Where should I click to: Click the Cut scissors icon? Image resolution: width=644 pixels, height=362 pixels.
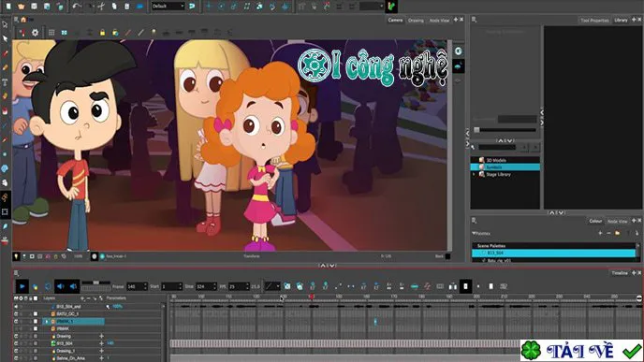pos(101,7)
